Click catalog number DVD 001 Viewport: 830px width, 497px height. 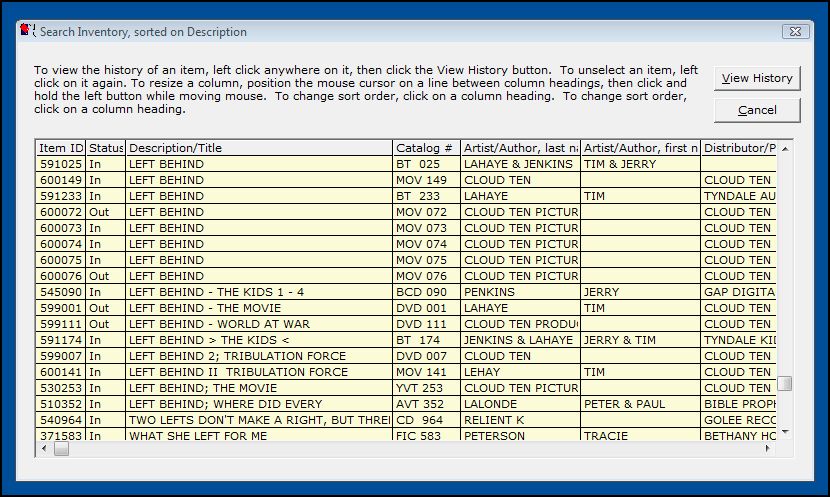(x=426, y=308)
